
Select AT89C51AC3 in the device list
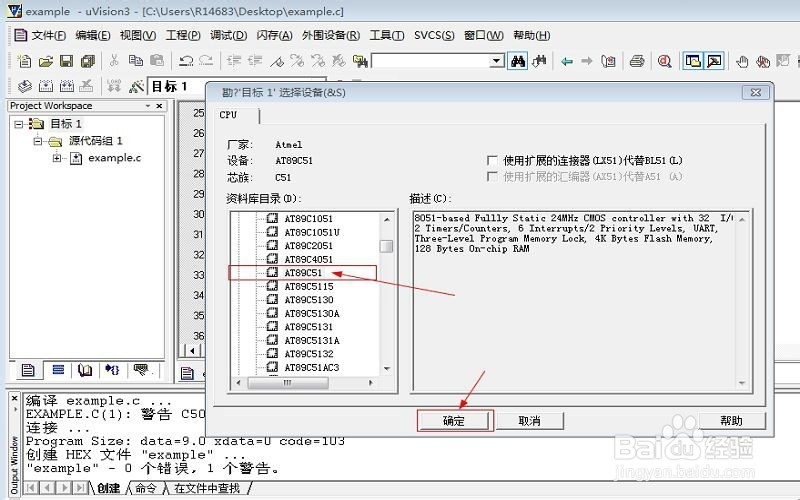click(312, 367)
